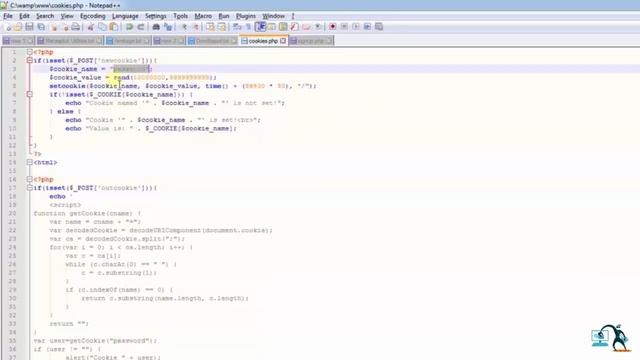Click line number 33 in the margin

(12, 324)
